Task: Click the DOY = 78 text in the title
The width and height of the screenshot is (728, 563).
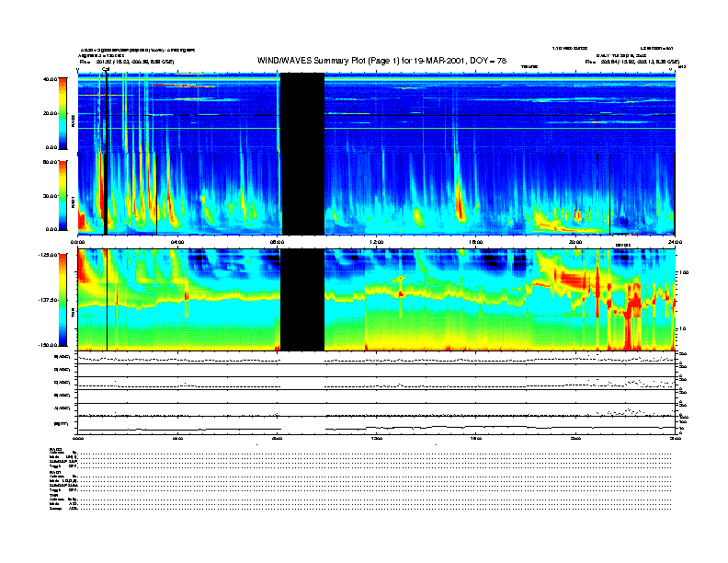Action: [x=488, y=61]
